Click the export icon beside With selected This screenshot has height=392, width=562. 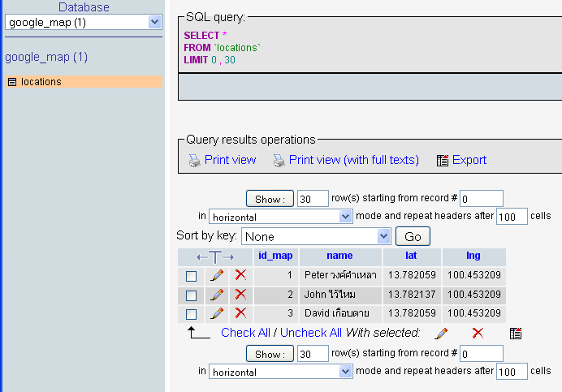[515, 333]
